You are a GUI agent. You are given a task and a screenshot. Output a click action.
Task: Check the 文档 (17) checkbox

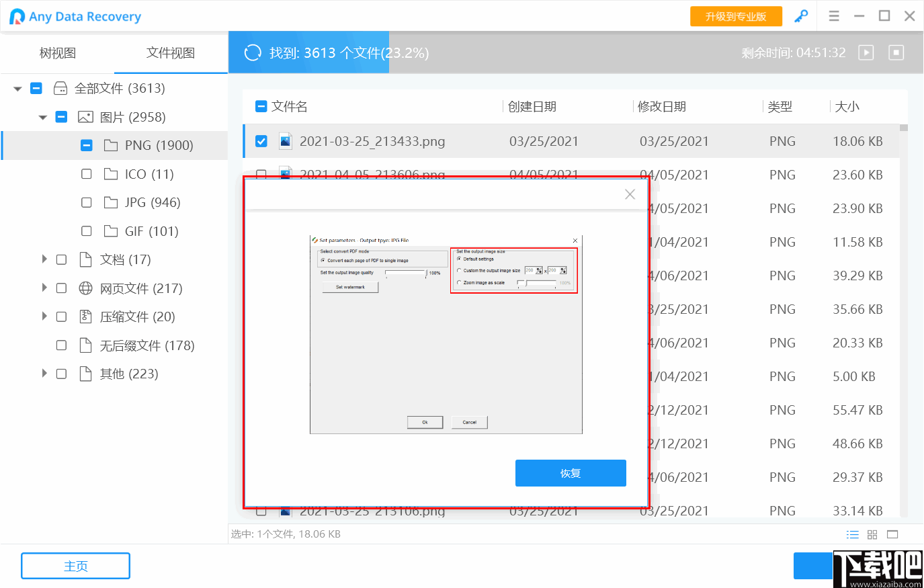pos(61,259)
